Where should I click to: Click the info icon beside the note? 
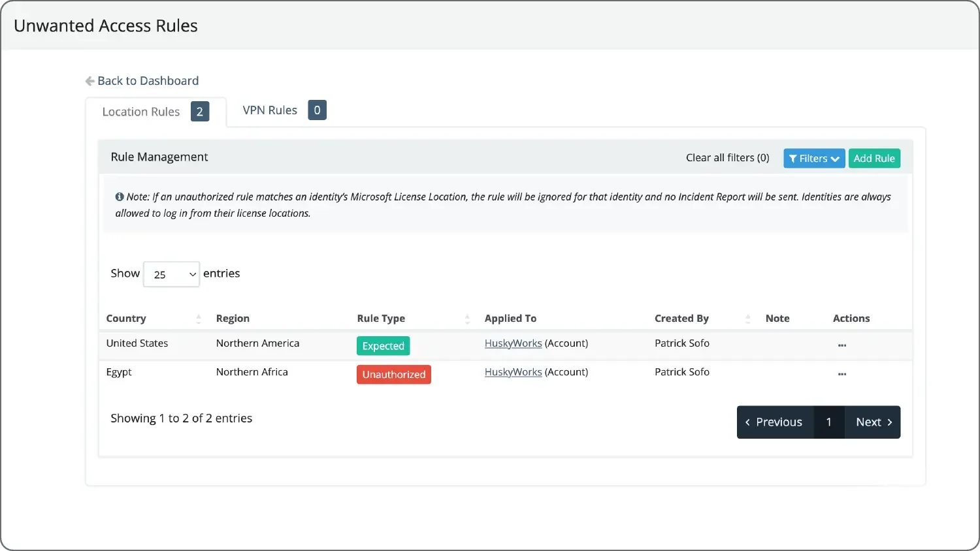pos(120,197)
